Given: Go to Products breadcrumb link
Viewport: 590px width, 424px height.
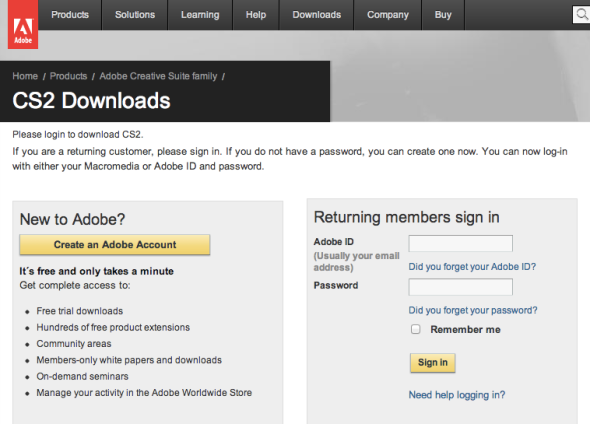Looking at the screenshot, I should pyautogui.click(x=68, y=76).
